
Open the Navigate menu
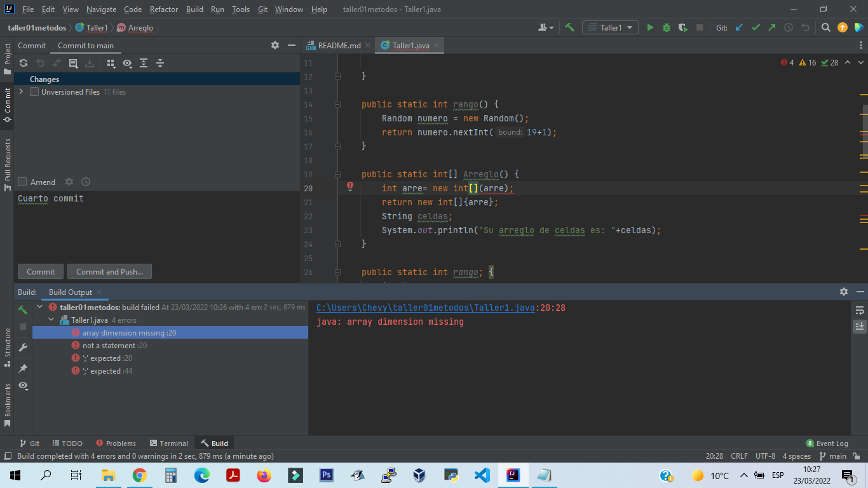tap(102, 10)
